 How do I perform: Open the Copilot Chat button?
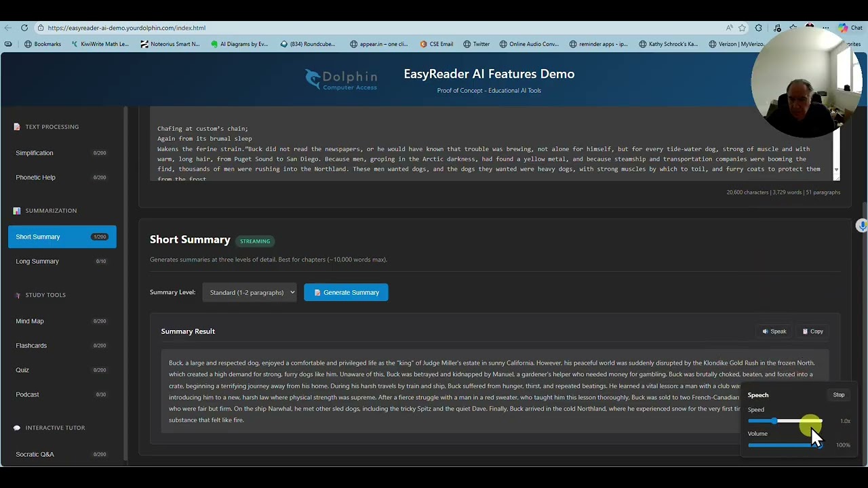click(x=850, y=28)
